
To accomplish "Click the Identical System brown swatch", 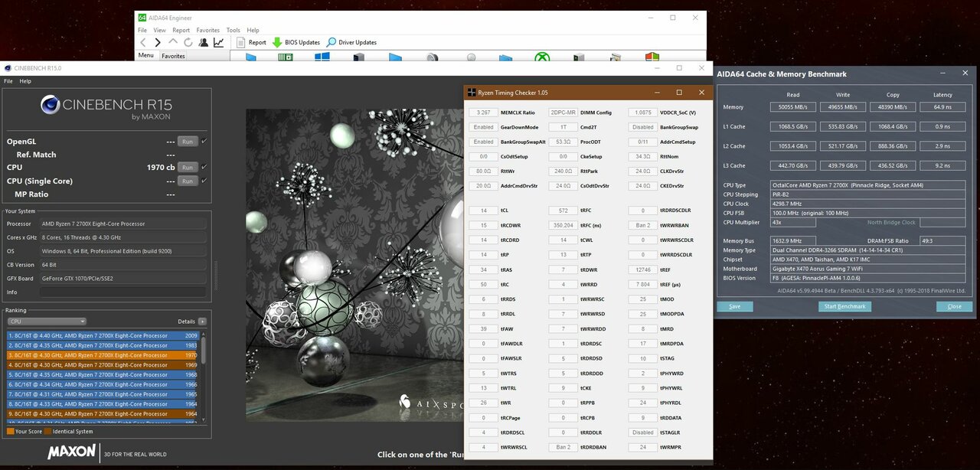I will click(47, 432).
